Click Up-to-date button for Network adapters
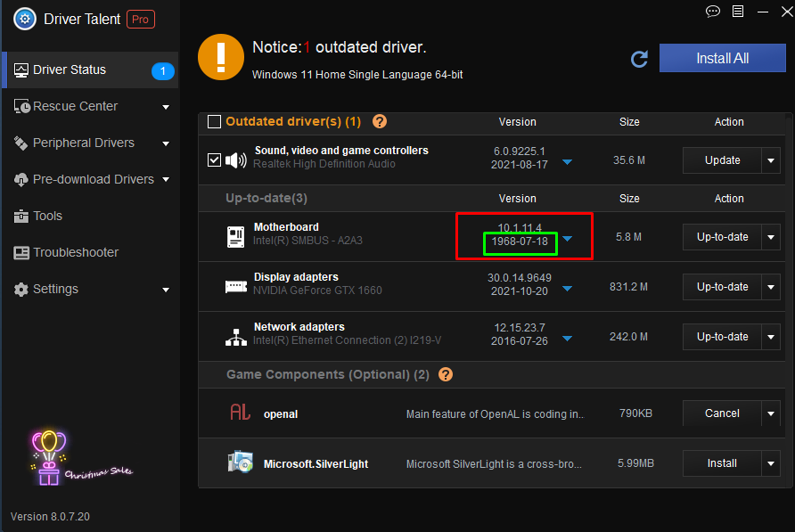The image size is (795, 532). [722, 337]
